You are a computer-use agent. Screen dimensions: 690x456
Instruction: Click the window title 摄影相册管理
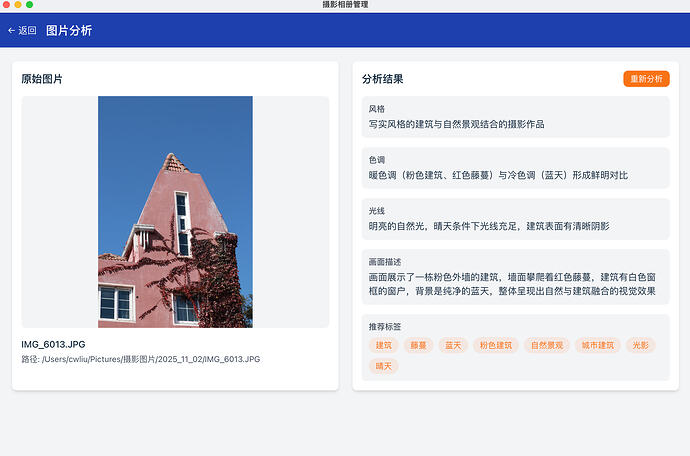[x=345, y=5]
